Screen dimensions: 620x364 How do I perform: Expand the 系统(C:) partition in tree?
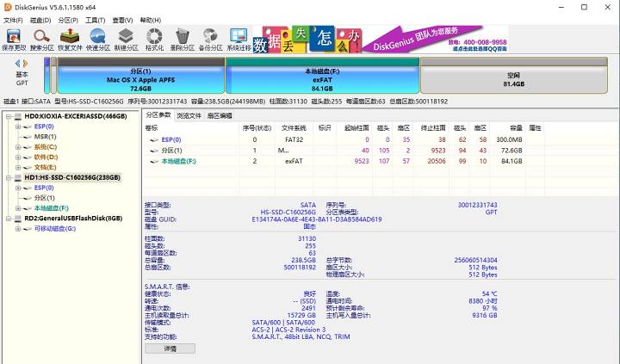click(18, 147)
